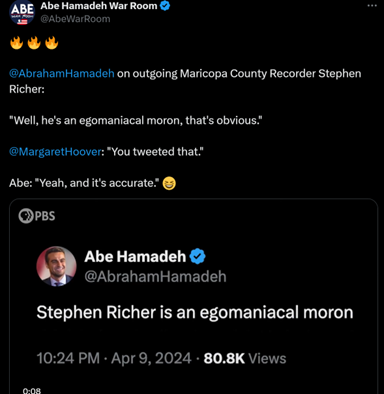
Task: Follow the @AbrahamHamadeh mention in the tweet text
Action: tap(62, 73)
